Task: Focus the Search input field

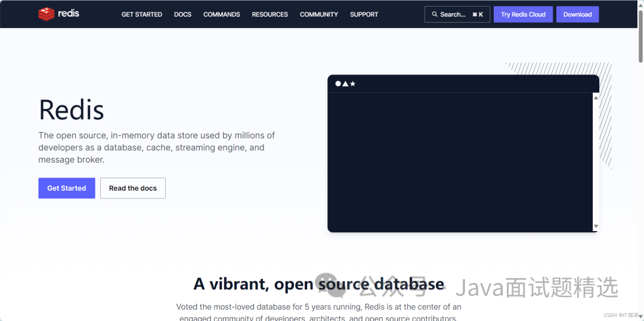Action: (x=457, y=14)
